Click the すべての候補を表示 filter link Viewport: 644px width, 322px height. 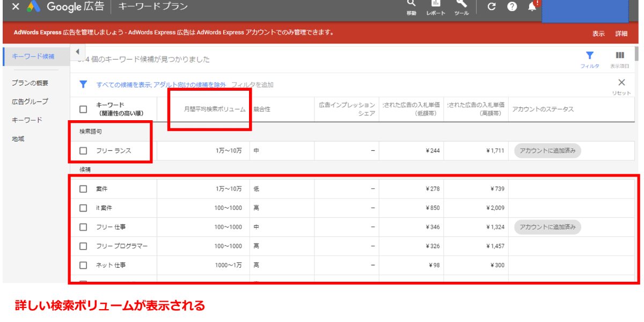click(124, 85)
